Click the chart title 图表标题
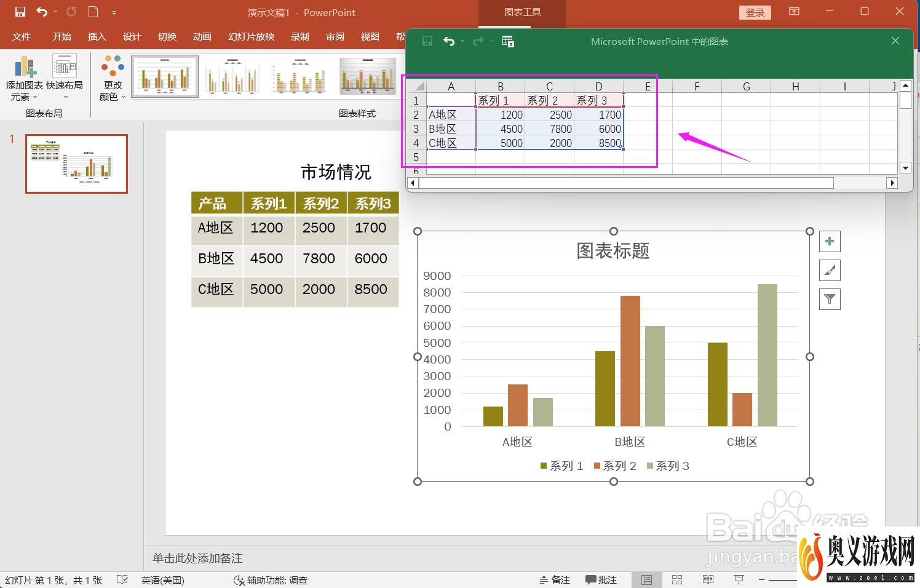920x588 pixels. (x=613, y=250)
